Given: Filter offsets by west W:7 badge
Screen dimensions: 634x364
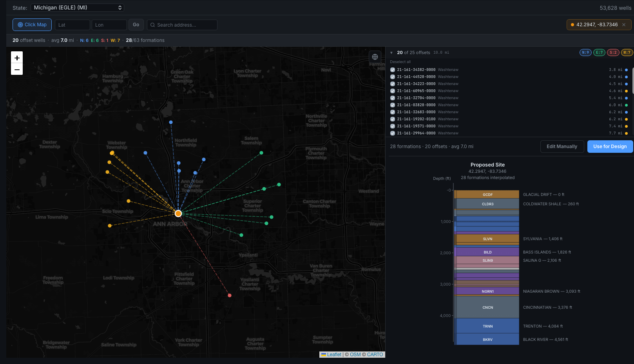Looking at the screenshot, I should 627,53.
